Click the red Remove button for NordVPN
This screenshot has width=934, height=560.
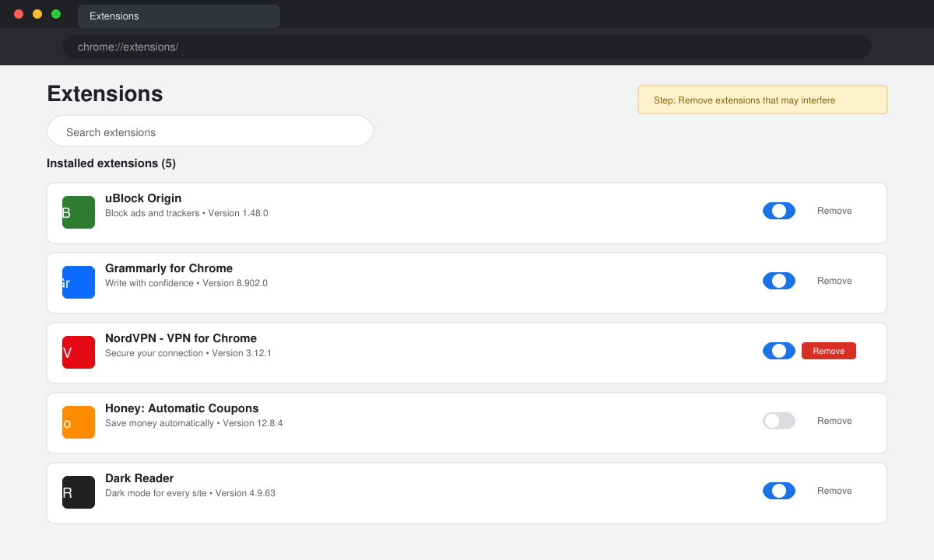tap(829, 351)
